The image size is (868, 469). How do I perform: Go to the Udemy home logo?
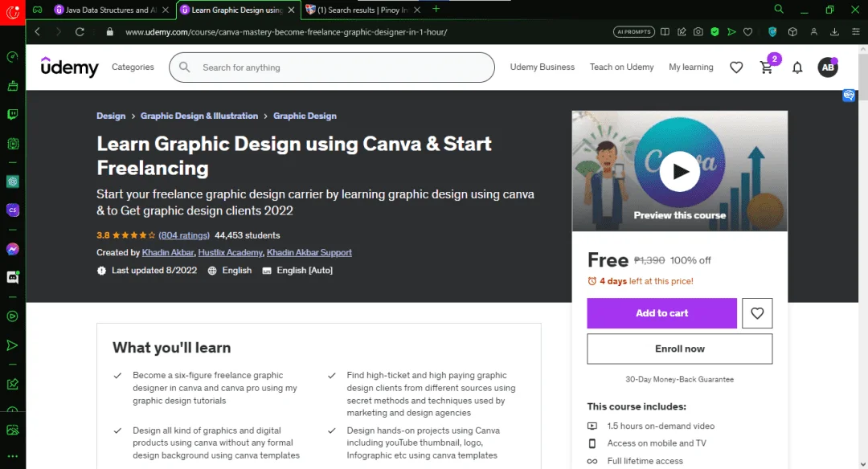[70, 67]
